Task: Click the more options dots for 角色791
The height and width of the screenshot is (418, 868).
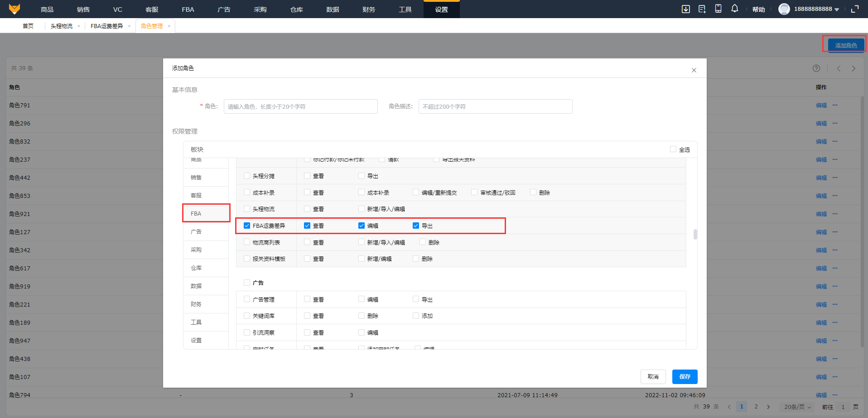Action: click(835, 105)
